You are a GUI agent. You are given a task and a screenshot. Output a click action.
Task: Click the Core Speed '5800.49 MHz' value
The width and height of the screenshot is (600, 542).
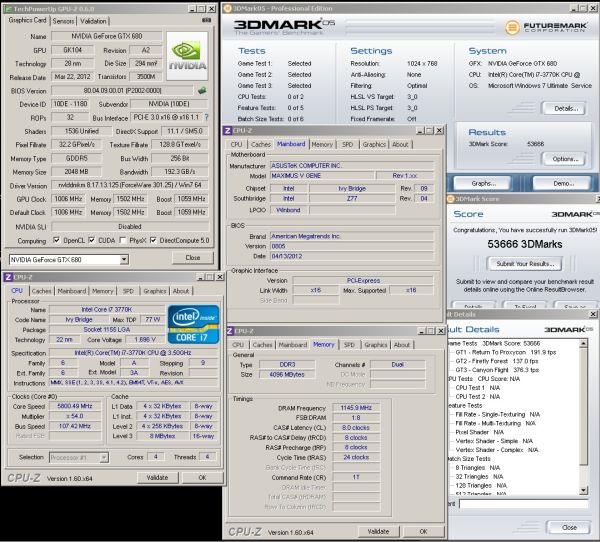coord(74,406)
